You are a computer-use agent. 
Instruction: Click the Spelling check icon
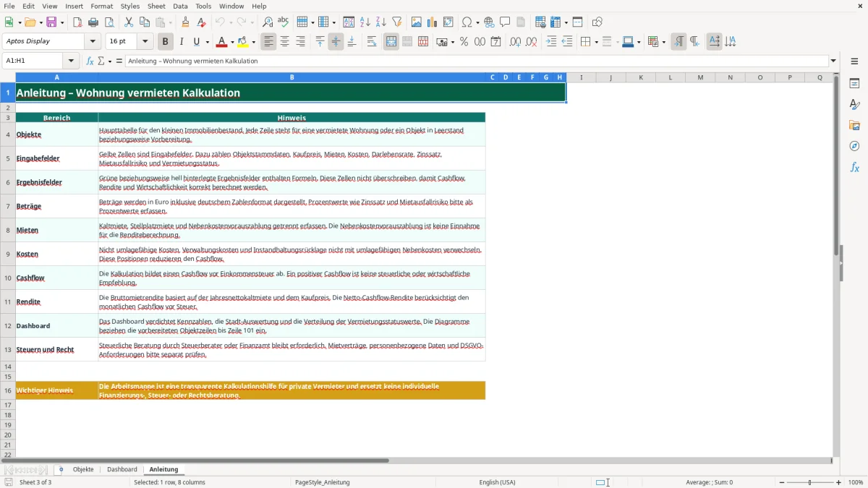tap(284, 22)
